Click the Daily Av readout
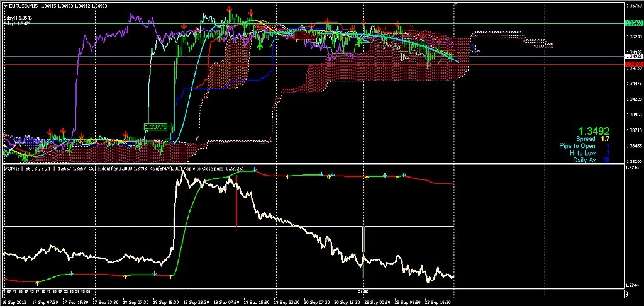The image size is (644, 306). (x=591, y=160)
